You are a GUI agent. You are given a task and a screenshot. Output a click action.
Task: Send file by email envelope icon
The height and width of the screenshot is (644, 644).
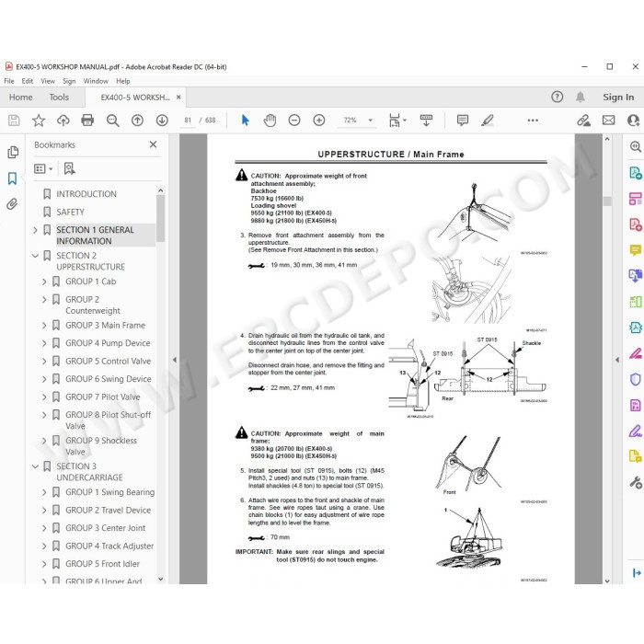click(609, 121)
